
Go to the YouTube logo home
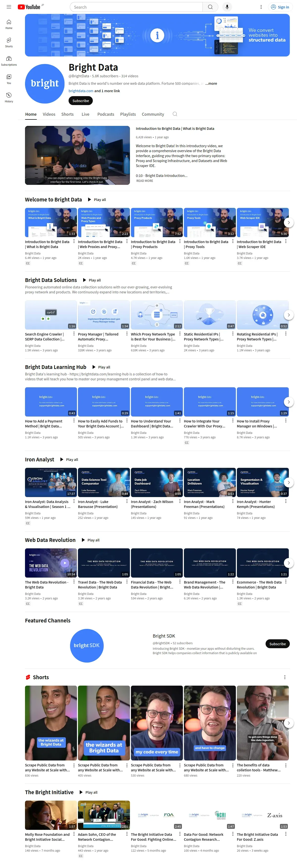pos(29,7)
